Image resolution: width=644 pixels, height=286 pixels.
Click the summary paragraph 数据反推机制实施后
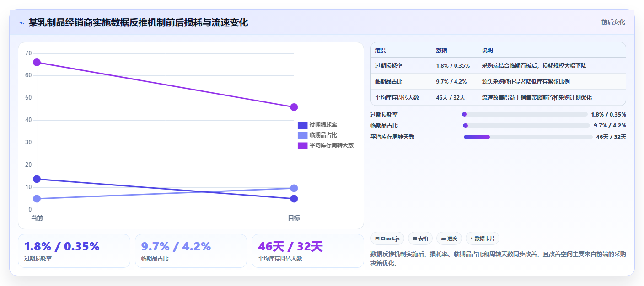click(x=498, y=259)
